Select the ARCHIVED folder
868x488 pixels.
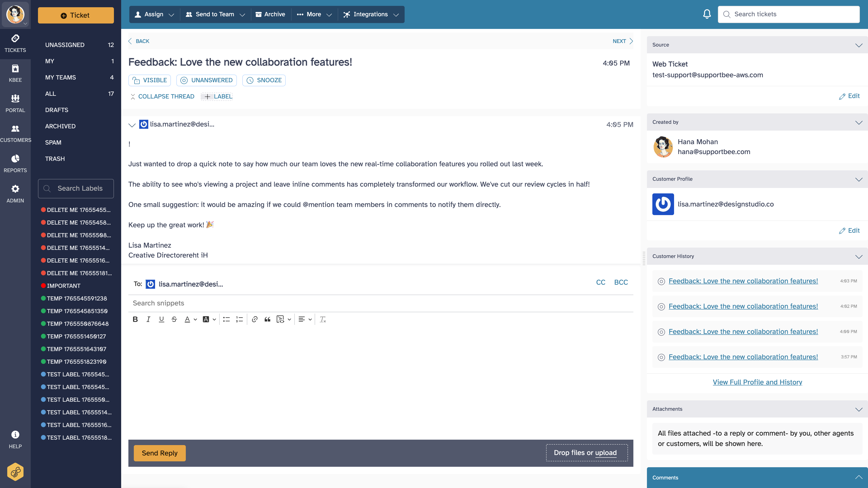click(x=60, y=126)
